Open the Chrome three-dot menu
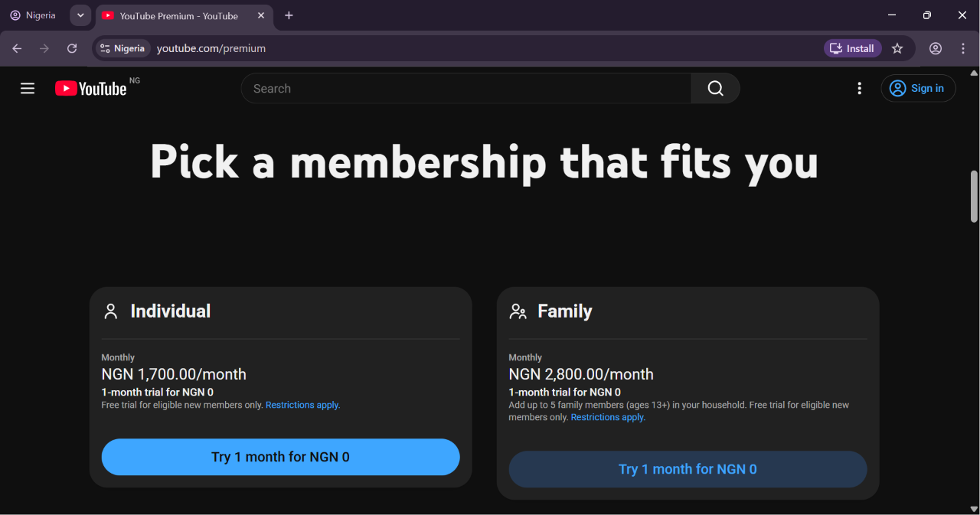This screenshot has width=980, height=515. (963, 48)
